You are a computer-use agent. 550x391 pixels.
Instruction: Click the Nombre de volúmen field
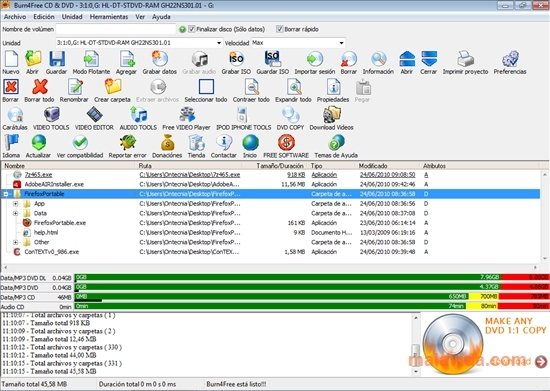click(116, 29)
